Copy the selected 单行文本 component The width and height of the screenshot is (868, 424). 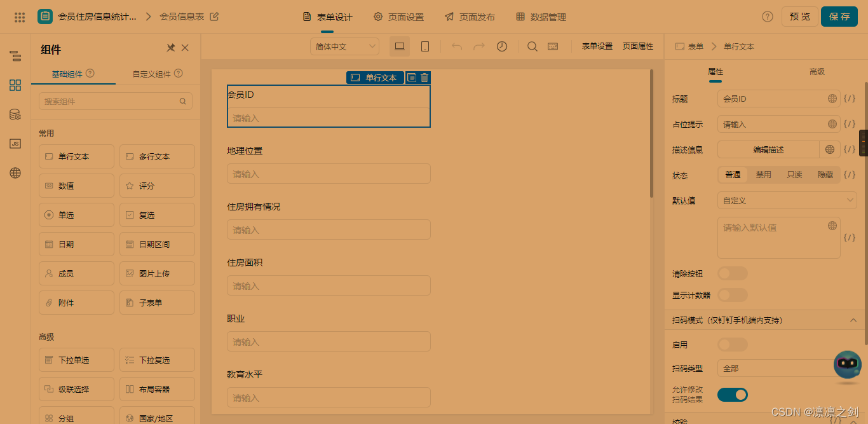(412, 78)
